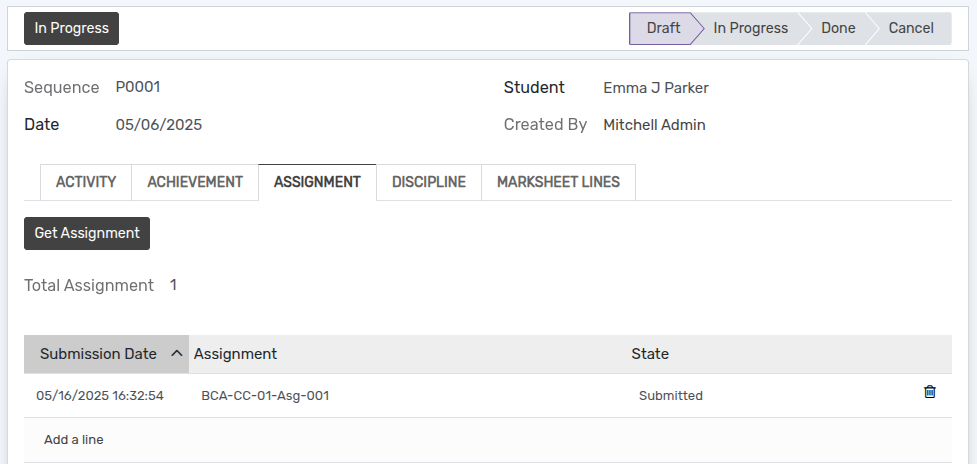Choose Done stage in status bar
Image resolution: width=977 pixels, height=464 pixels.
(838, 28)
